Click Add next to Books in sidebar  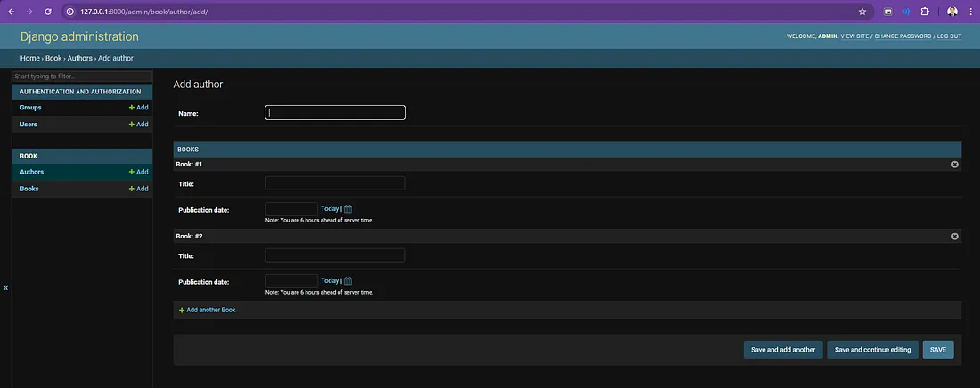(139, 189)
